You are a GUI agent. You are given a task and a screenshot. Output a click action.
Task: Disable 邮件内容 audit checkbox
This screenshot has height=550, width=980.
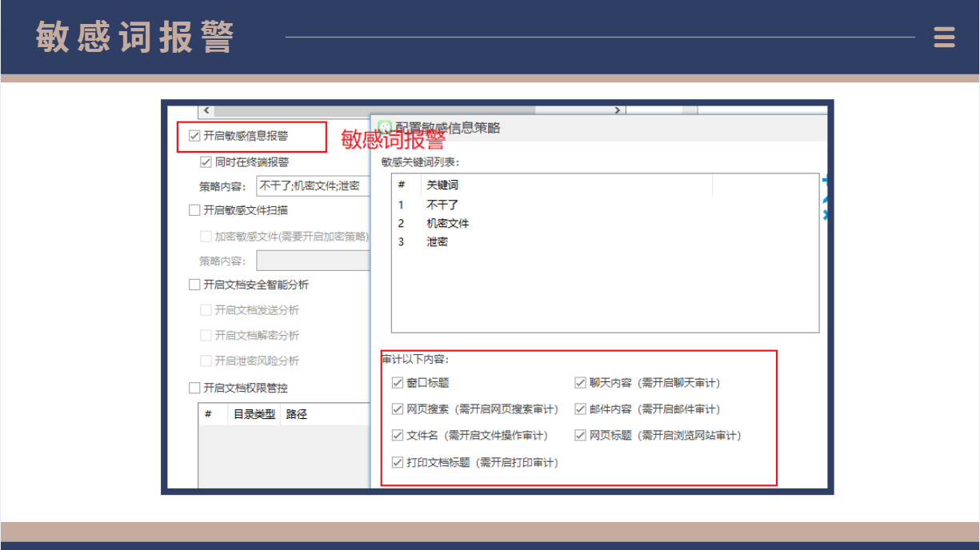click(581, 409)
